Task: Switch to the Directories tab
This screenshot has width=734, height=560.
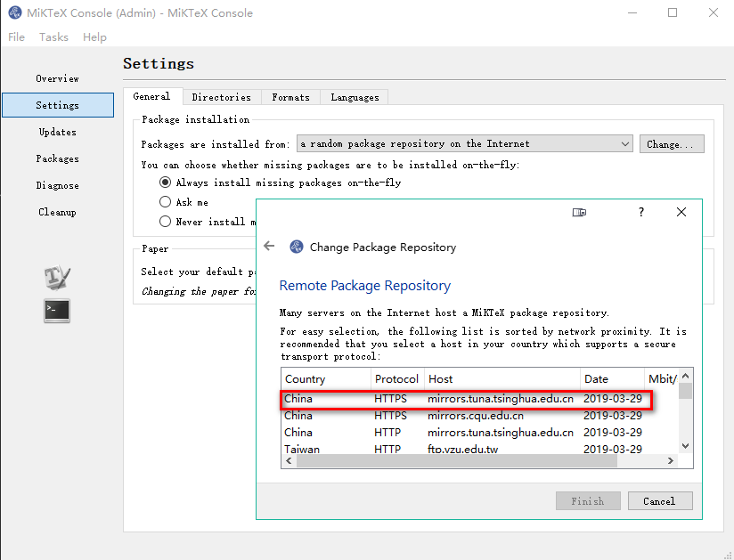Action: click(222, 97)
